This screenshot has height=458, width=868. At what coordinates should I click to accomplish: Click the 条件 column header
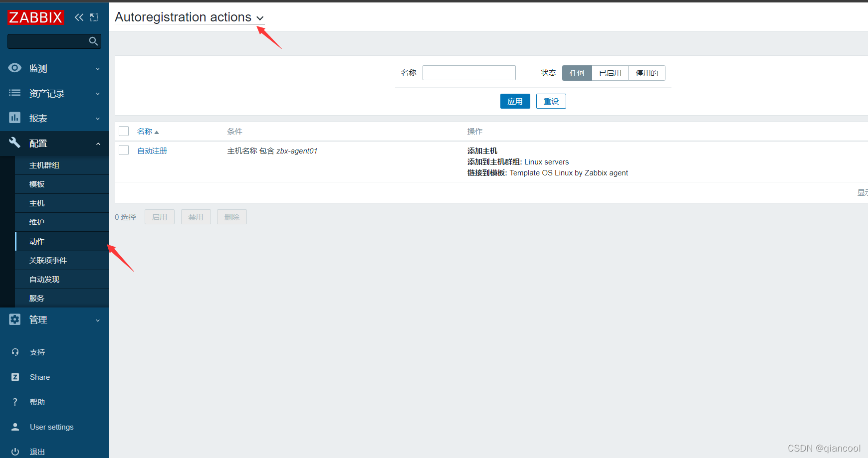point(235,132)
